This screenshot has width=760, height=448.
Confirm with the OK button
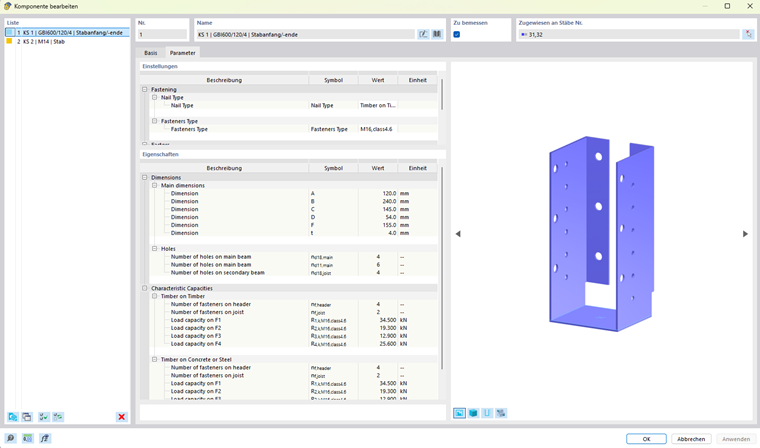[646, 439]
